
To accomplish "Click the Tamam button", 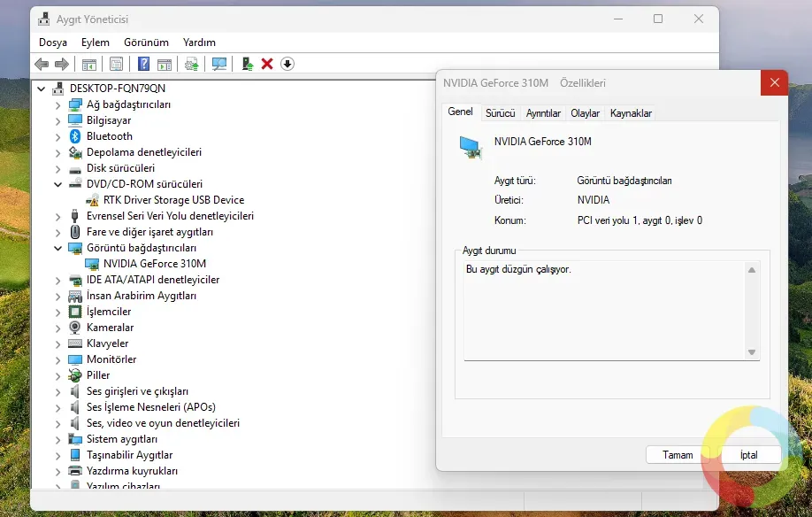I will [x=678, y=455].
